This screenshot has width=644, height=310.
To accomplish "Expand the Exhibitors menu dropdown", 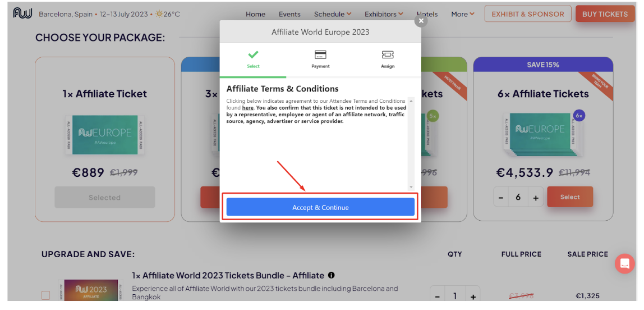I will pyautogui.click(x=384, y=14).
